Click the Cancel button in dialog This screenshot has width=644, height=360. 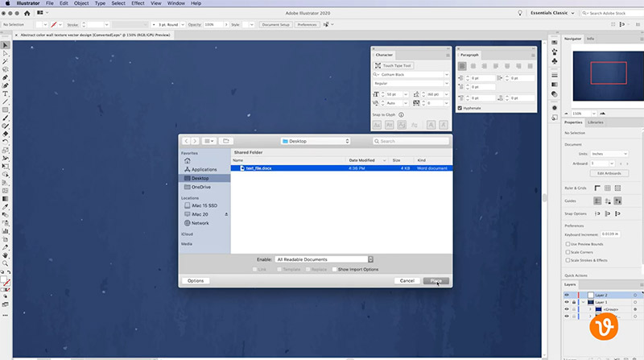click(x=407, y=281)
